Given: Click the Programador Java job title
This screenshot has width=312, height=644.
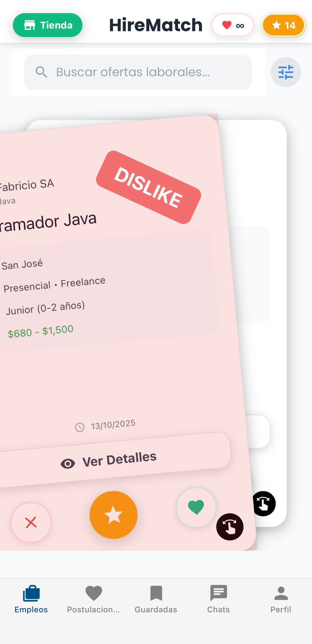Looking at the screenshot, I should [48, 223].
